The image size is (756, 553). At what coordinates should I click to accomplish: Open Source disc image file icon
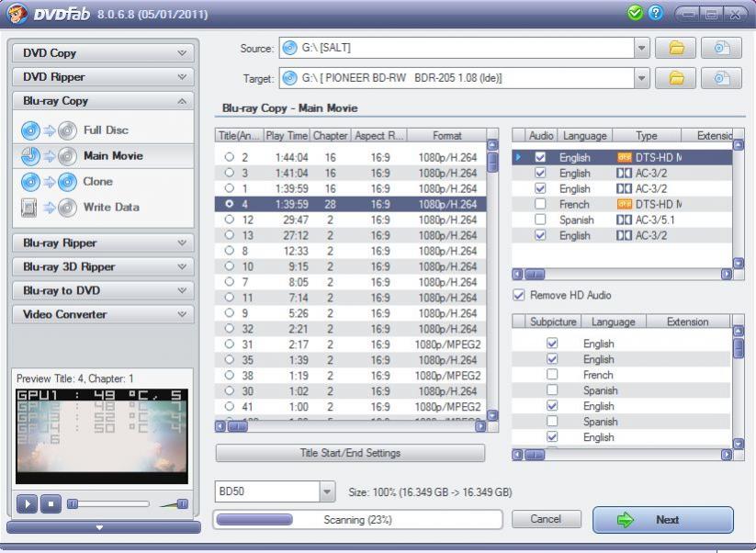[721, 48]
